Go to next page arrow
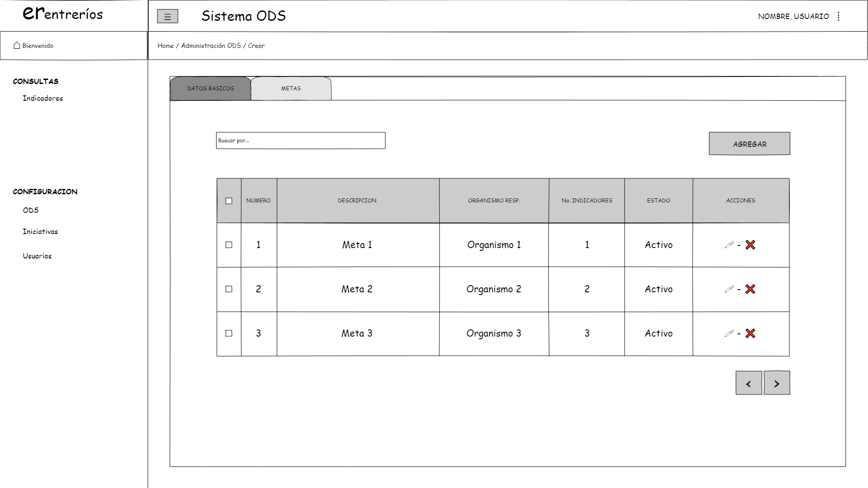868x488 pixels. (x=777, y=383)
